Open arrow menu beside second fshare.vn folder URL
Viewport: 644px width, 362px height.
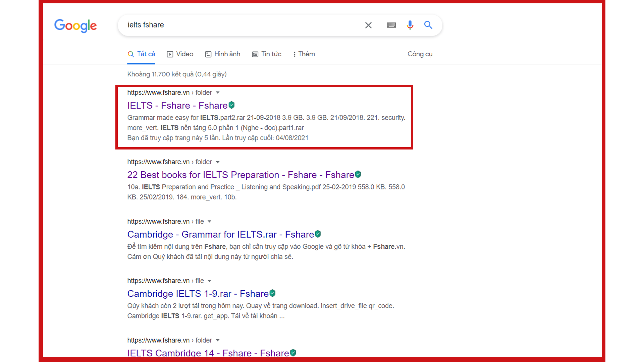point(218,162)
